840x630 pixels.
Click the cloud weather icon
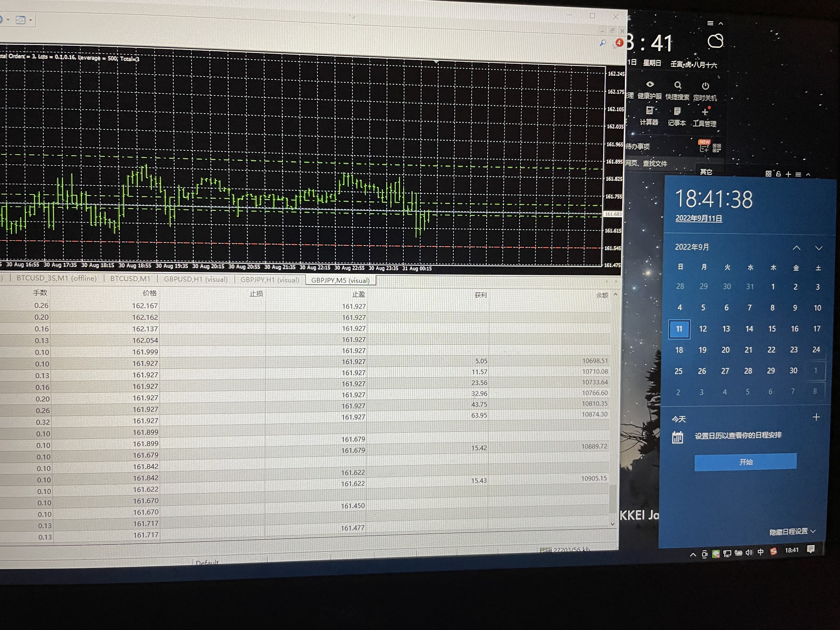coord(715,41)
